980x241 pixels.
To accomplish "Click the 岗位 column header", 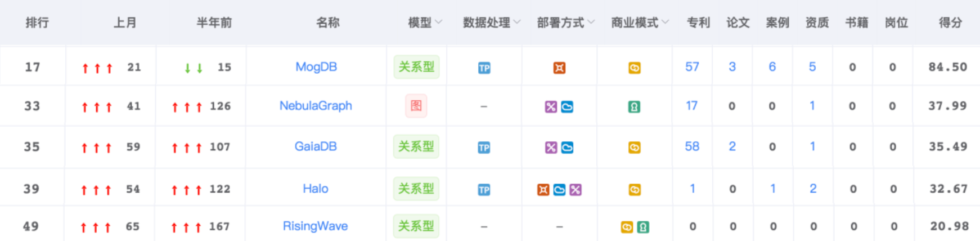I will click(x=896, y=23).
